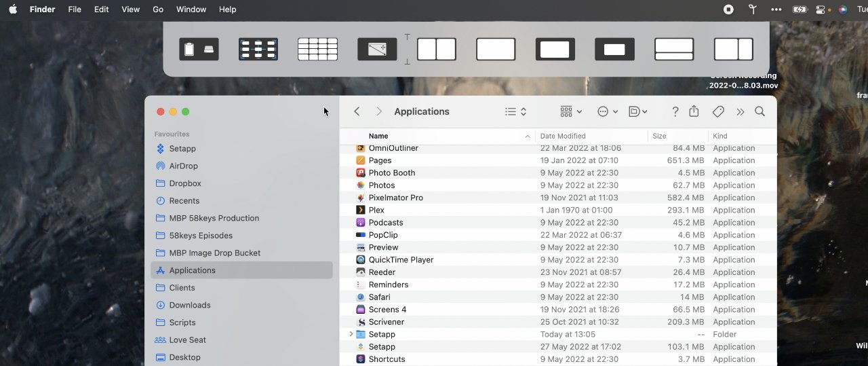Select the Shortcuts app icon
This screenshot has height=366, width=868.
361,359
